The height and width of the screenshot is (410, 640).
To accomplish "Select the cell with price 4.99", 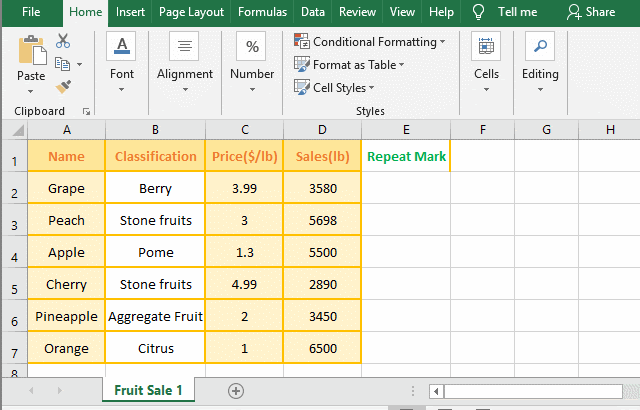I will pyautogui.click(x=244, y=284).
